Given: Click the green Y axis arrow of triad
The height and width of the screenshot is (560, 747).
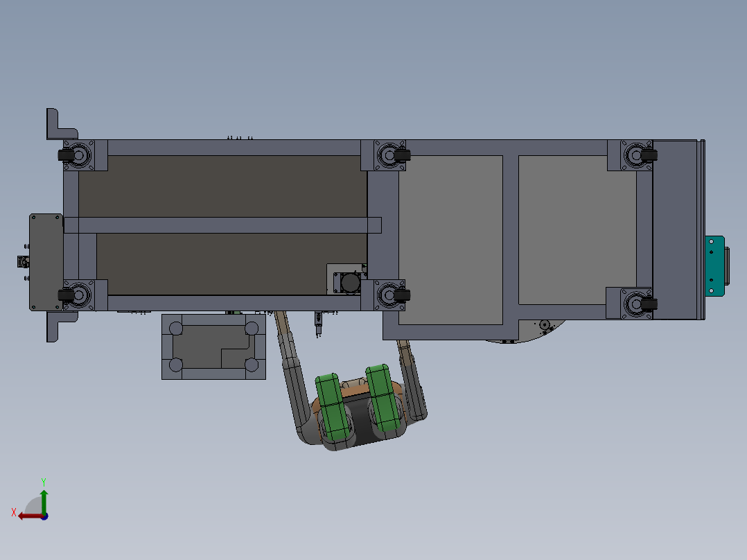Looking at the screenshot, I should click(44, 502).
